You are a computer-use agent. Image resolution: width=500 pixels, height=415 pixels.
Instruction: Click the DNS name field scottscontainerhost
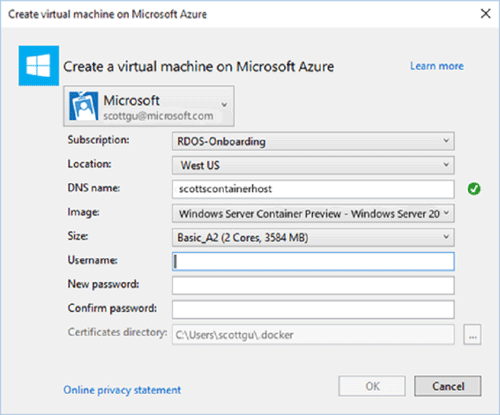[x=313, y=189]
